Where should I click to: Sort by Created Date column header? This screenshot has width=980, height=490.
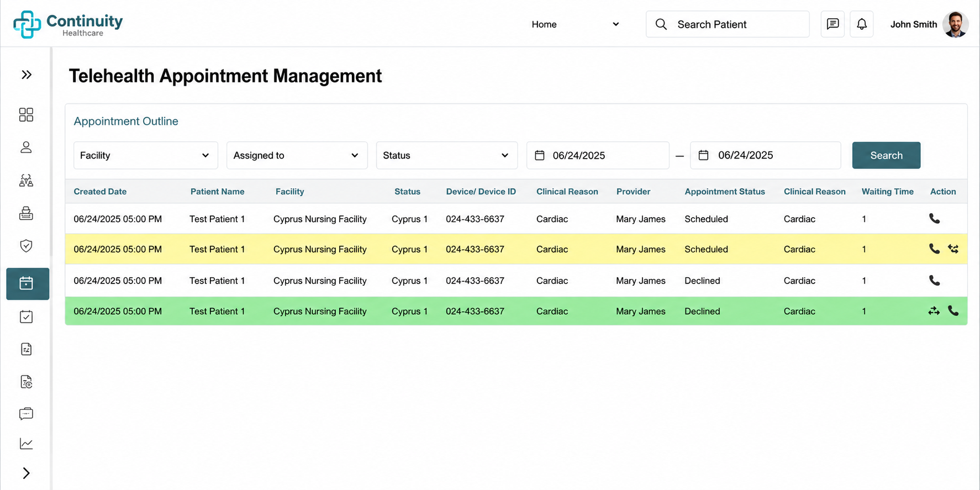pos(100,192)
